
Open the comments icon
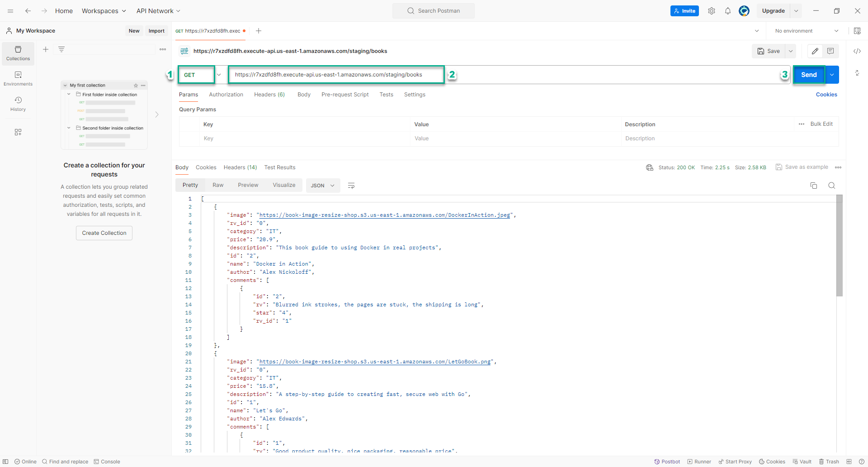click(830, 51)
